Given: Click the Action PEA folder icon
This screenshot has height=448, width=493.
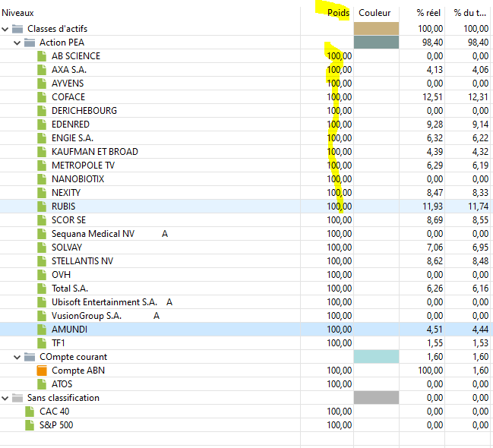Looking at the screenshot, I should pos(30,43).
